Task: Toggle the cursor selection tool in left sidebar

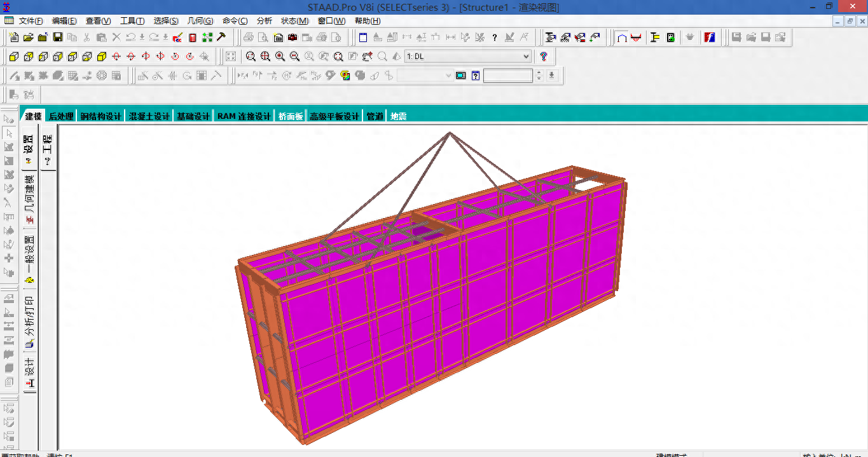Action: 9,133
